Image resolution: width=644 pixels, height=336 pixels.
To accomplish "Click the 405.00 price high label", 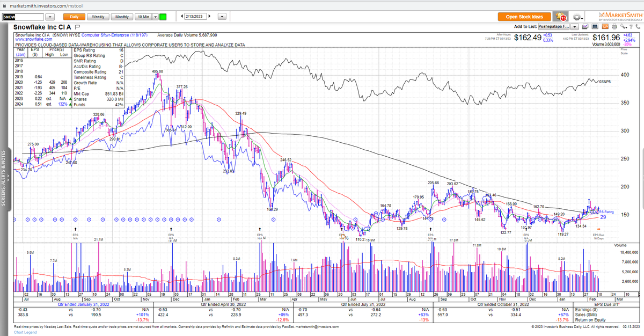I will [x=157, y=71].
